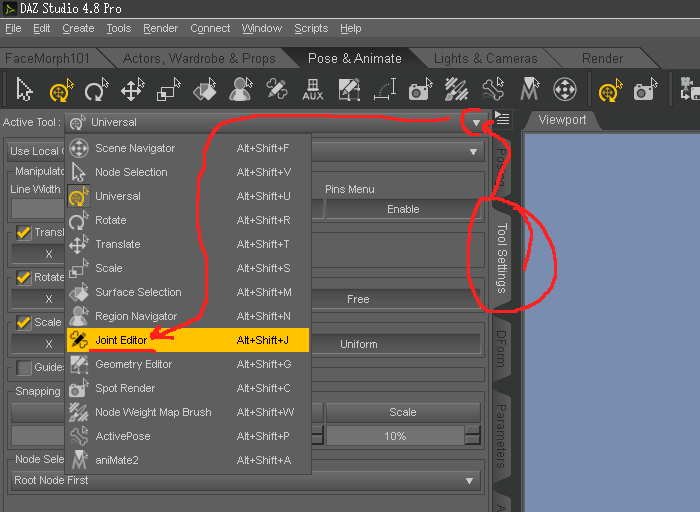Choose Translate from the tool list
The width and height of the screenshot is (700, 512).
pos(188,244)
